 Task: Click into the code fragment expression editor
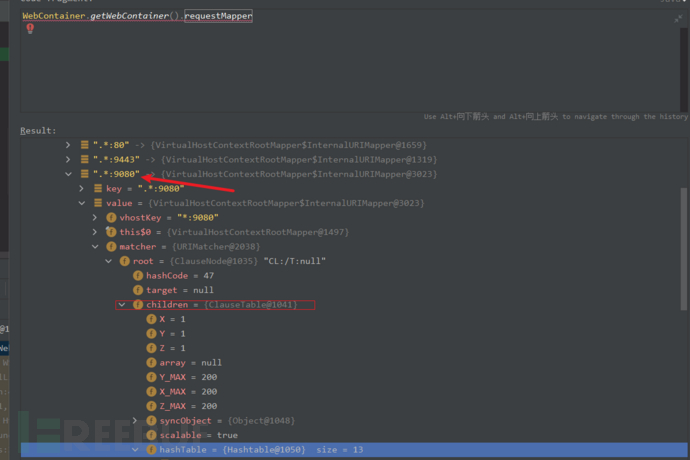pos(350,60)
